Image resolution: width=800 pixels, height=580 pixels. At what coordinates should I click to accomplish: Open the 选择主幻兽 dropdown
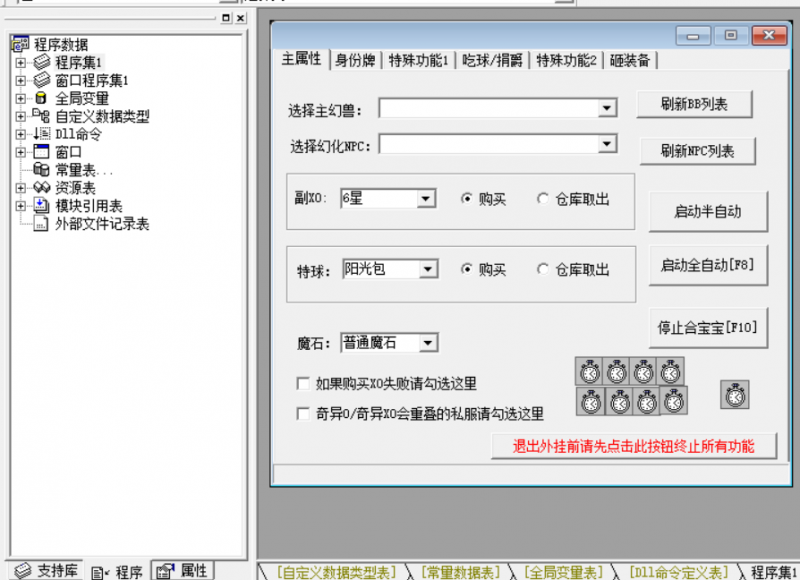point(605,108)
